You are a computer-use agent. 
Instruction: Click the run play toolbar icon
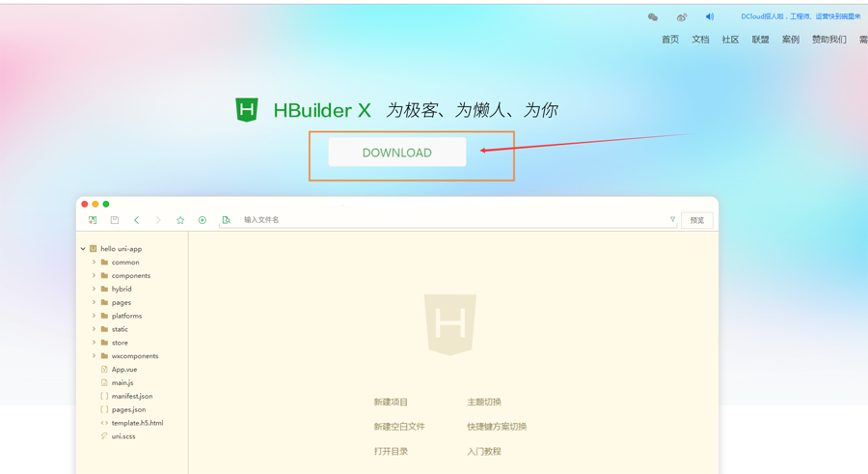[x=203, y=220]
